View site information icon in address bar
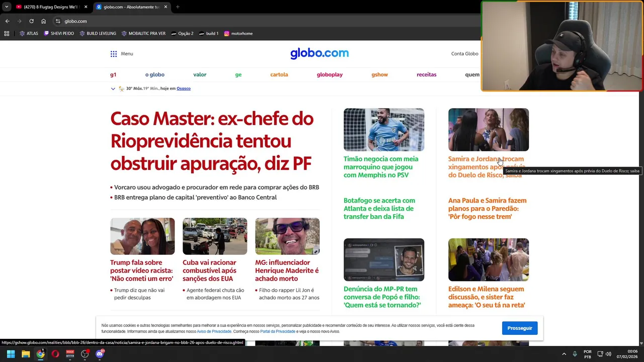644x362 pixels. pos(58,21)
